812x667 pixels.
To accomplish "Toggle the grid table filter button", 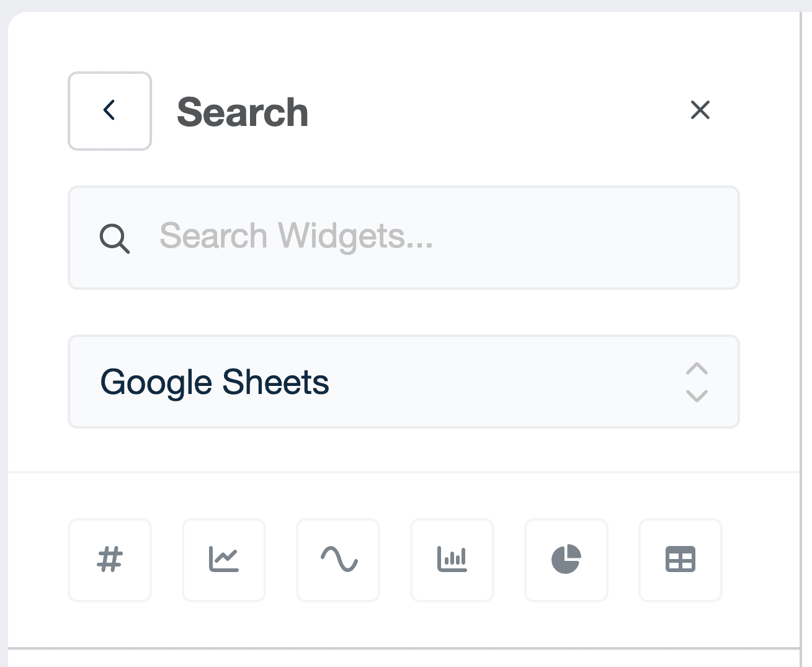I will click(680, 560).
